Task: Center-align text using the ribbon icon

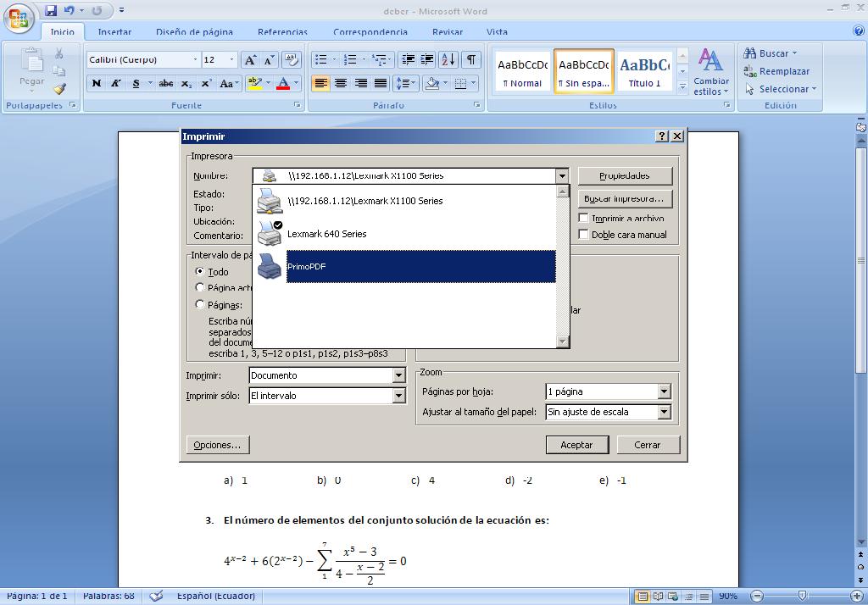Action: (x=341, y=83)
